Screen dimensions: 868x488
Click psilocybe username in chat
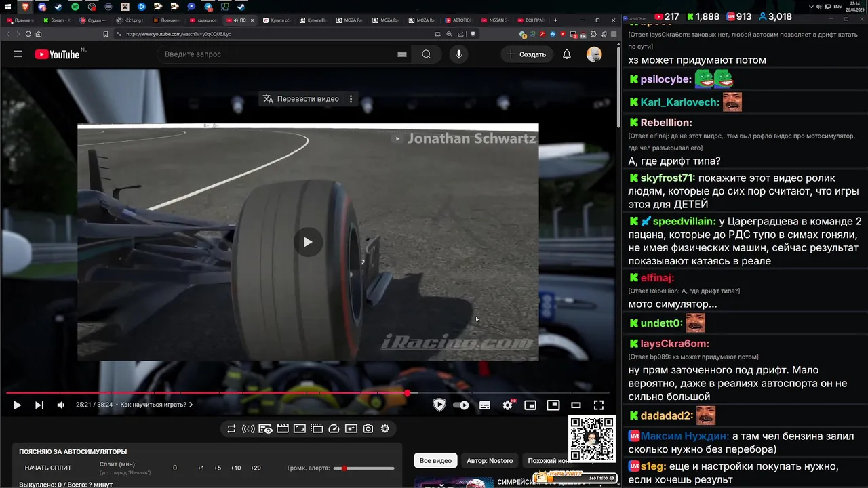coord(665,79)
